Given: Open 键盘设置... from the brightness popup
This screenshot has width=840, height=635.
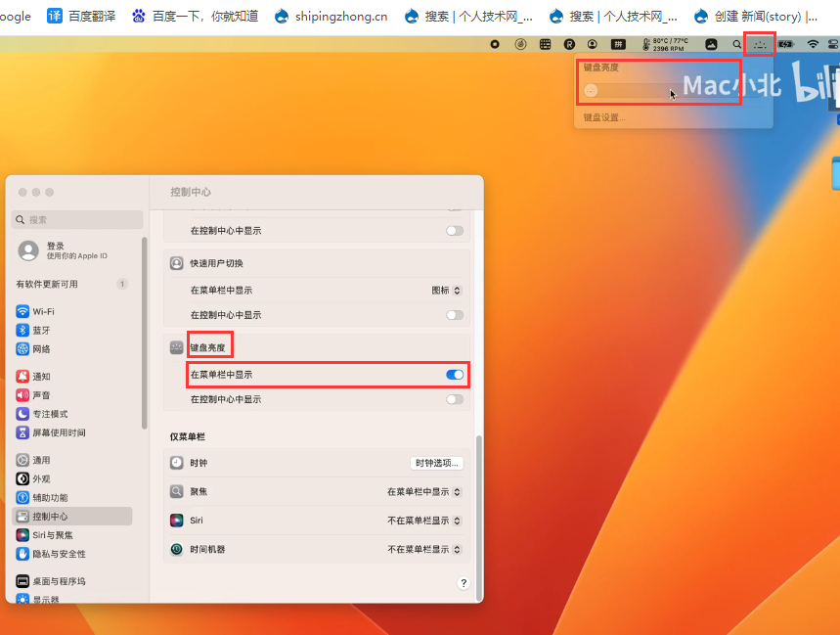Looking at the screenshot, I should pyautogui.click(x=603, y=117).
